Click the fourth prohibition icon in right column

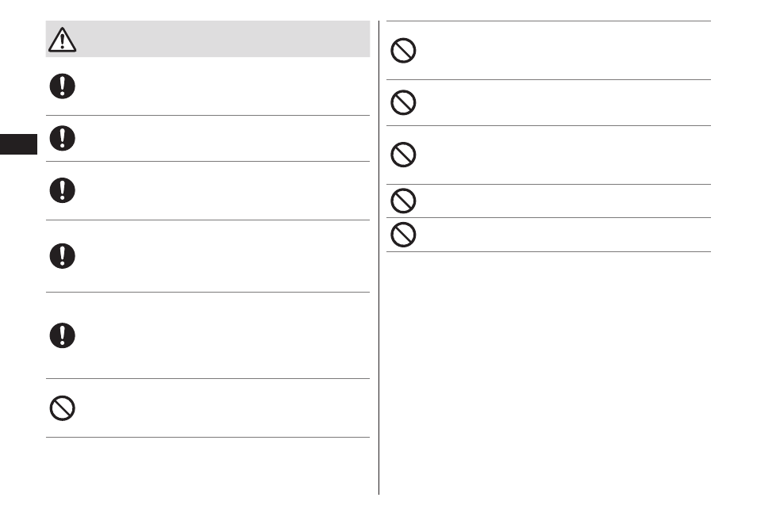pos(403,201)
